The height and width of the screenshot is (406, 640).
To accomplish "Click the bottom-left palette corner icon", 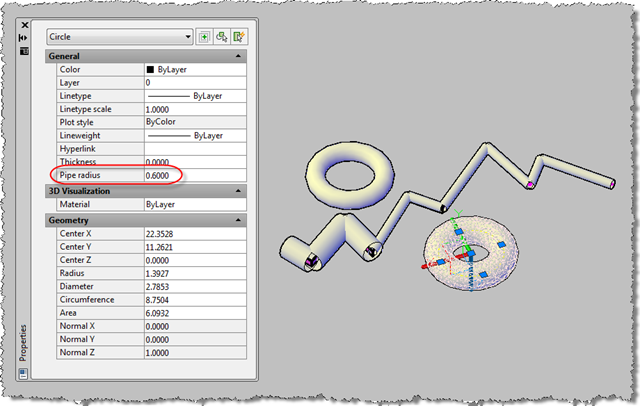I will 24,373.
